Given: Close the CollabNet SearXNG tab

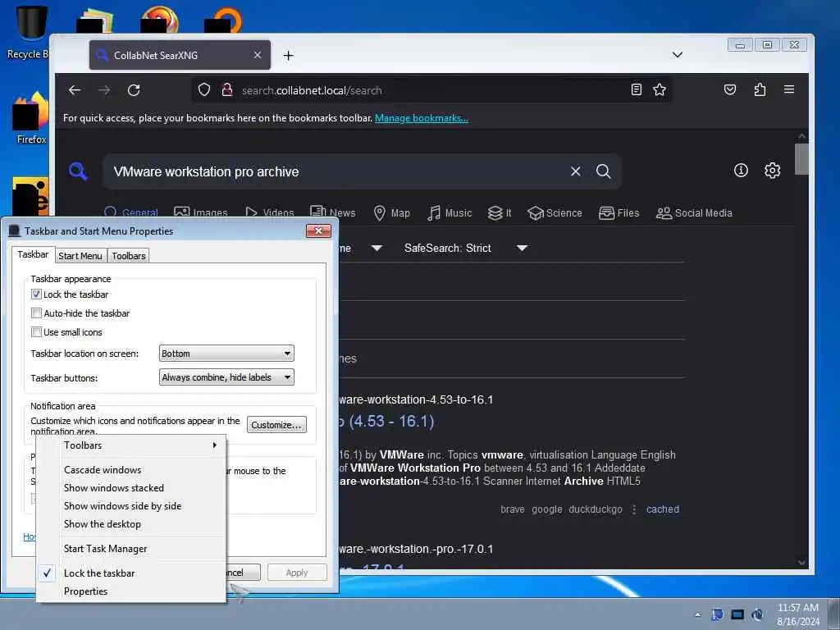Looking at the screenshot, I should click(x=258, y=55).
